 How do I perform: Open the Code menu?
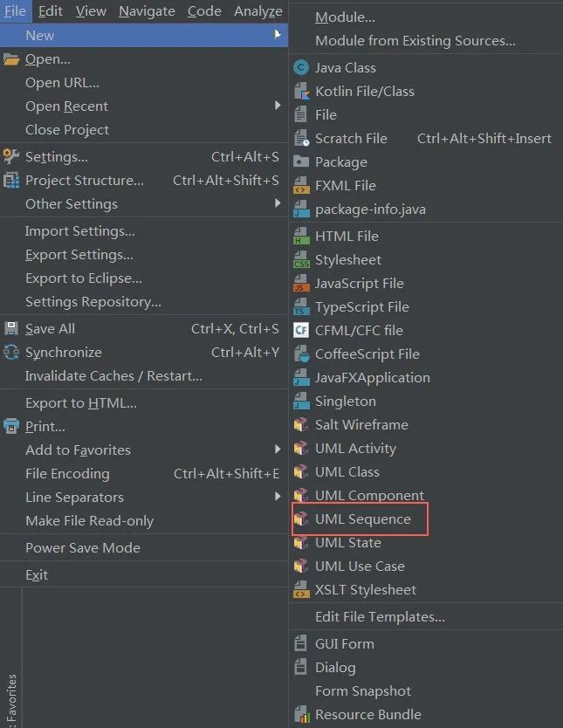tap(204, 10)
